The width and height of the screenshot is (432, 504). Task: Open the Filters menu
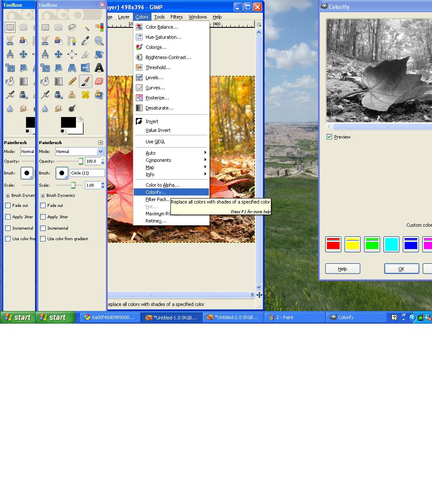pyautogui.click(x=177, y=17)
